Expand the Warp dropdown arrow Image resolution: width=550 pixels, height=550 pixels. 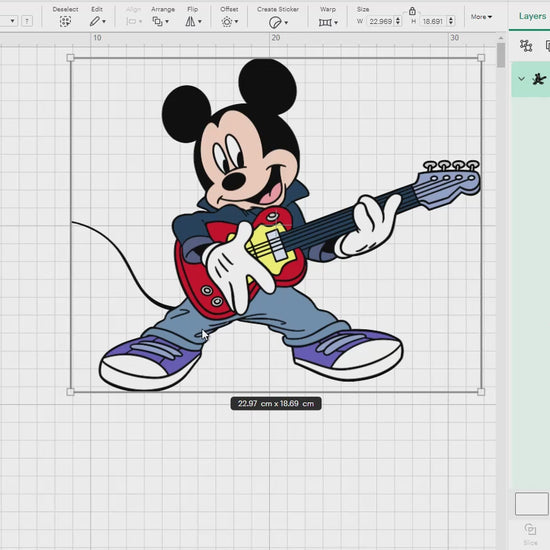[336, 23]
